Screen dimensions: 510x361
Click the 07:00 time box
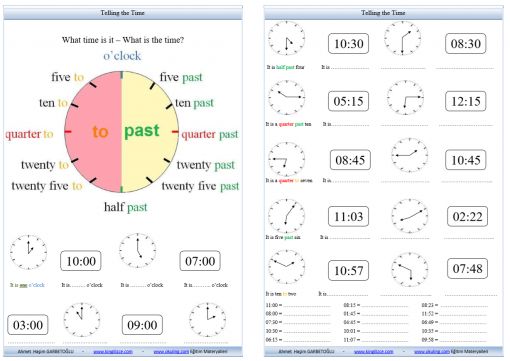pos(200,261)
